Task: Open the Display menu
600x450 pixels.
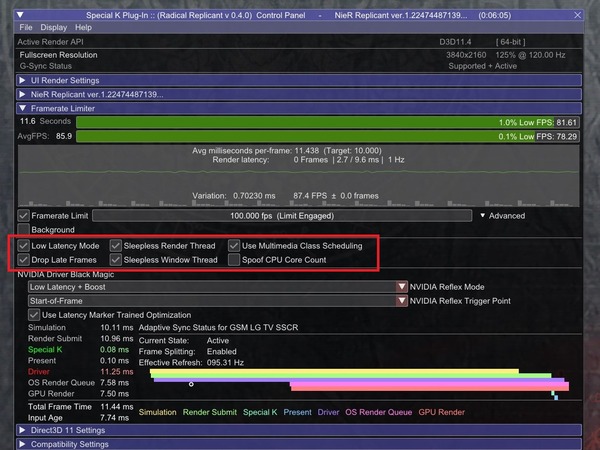Action: coord(54,27)
